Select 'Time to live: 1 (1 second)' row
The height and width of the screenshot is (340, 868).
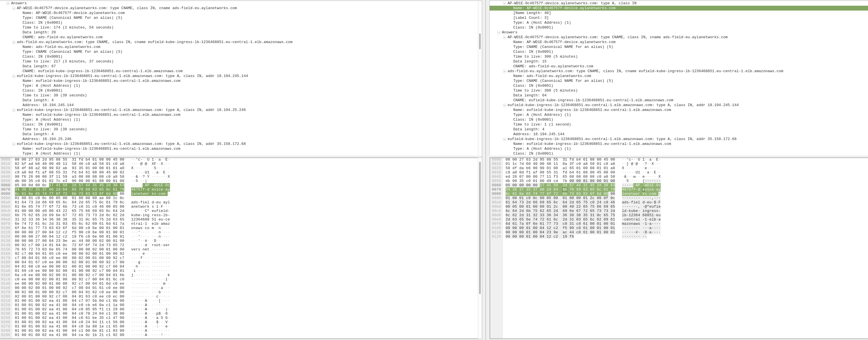(542, 124)
